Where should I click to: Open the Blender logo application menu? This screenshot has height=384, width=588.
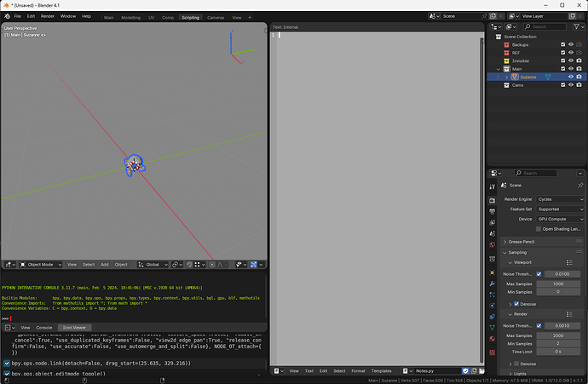pyautogui.click(x=7, y=16)
